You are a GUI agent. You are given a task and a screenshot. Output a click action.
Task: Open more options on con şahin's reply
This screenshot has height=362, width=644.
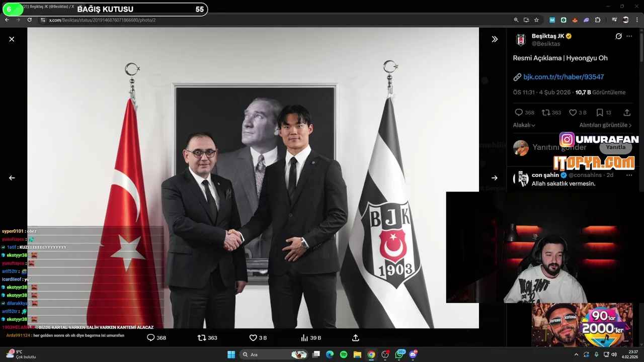point(629,175)
